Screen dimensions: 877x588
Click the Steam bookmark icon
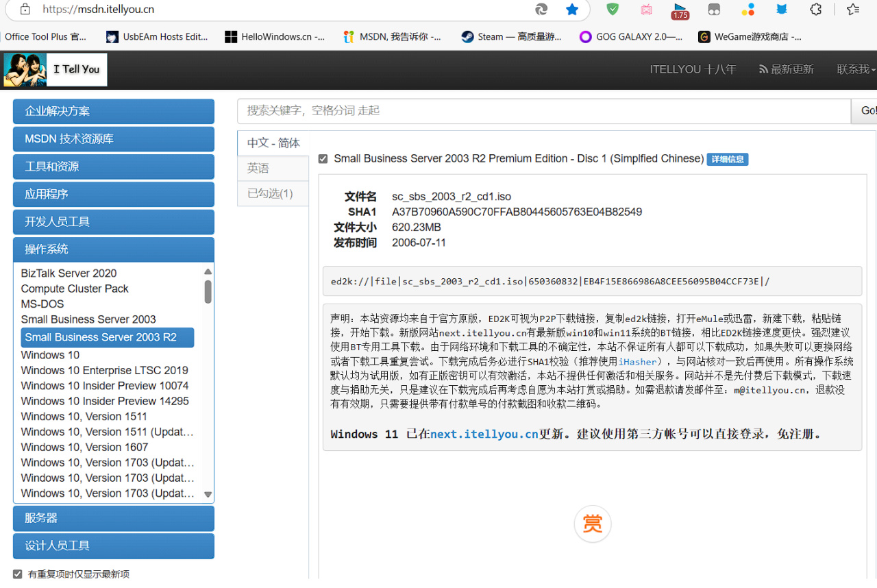(467, 37)
